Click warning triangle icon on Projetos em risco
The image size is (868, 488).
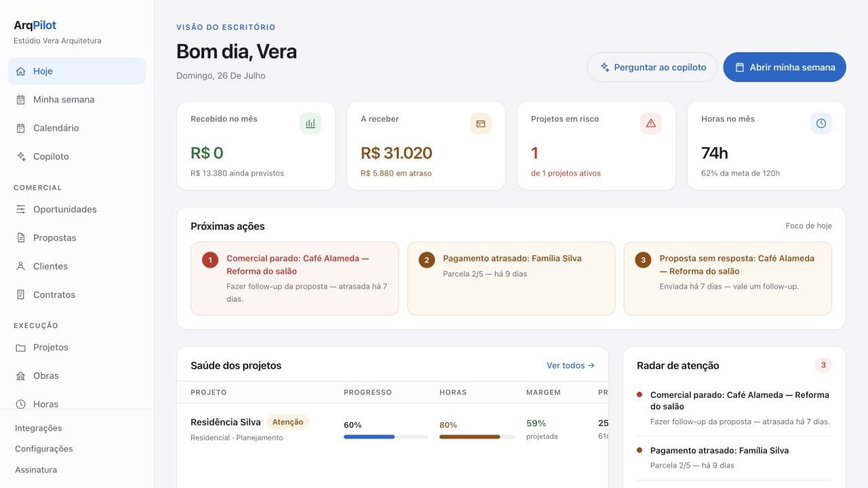tap(651, 123)
